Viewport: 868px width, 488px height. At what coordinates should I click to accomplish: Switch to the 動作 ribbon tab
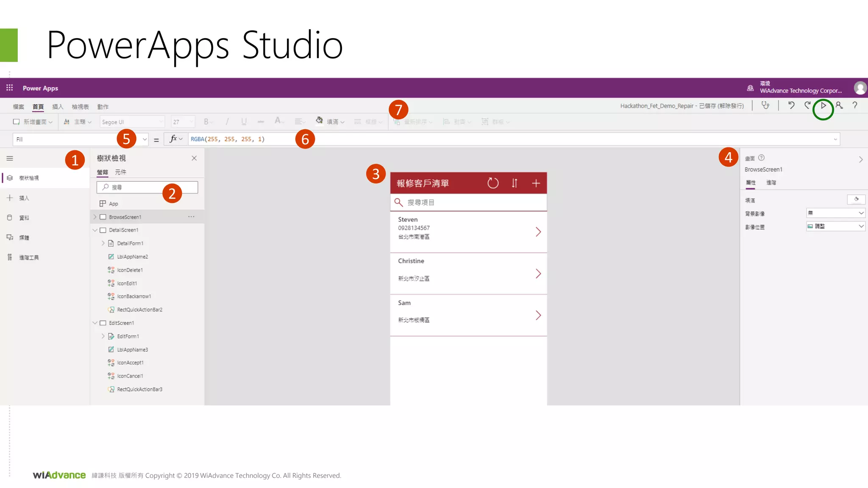click(x=103, y=107)
